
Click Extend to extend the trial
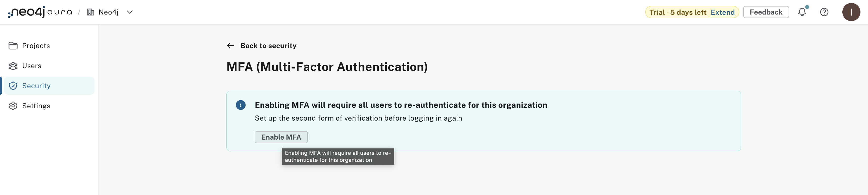722,12
